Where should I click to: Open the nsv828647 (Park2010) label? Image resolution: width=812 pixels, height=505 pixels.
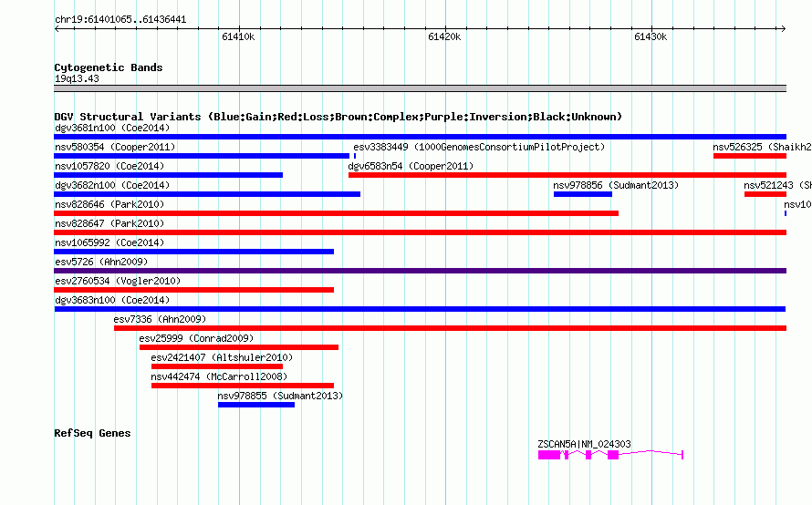pyautogui.click(x=109, y=223)
